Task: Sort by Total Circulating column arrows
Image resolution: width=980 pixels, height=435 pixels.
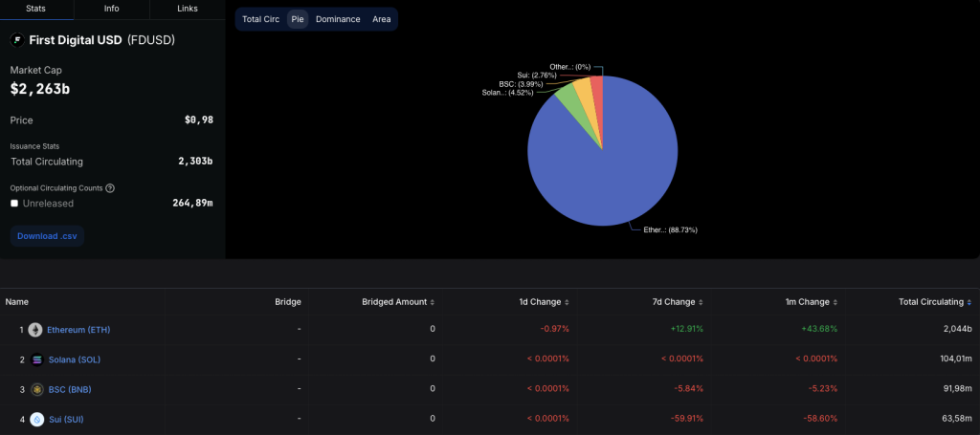Action: (x=969, y=302)
